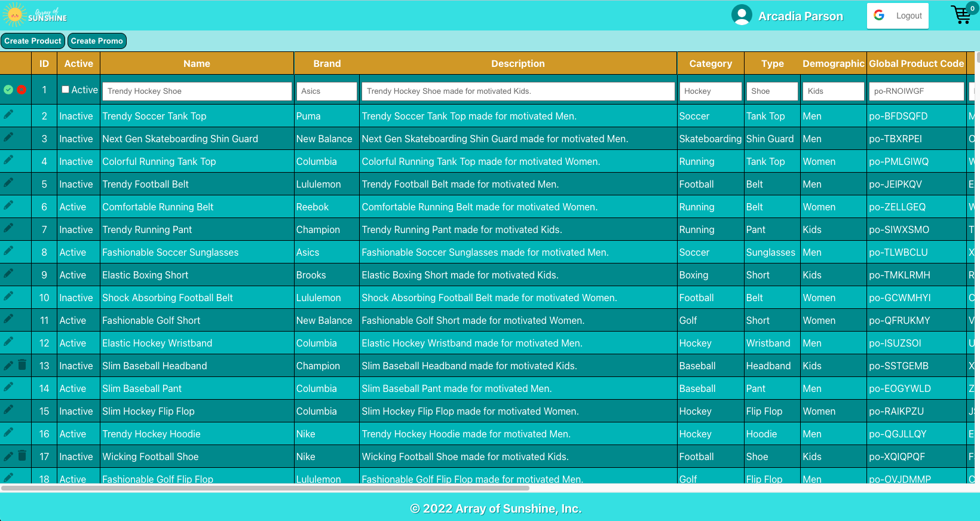Screen dimensions: 980x521
Task: Click the Active column header
Action: pyautogui.click(x=79, y=63)
